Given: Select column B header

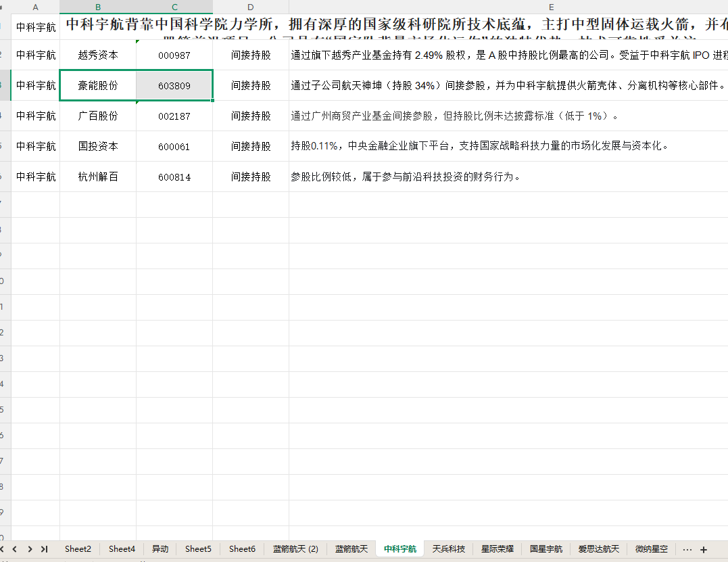Looking at the screenshot, I should 98,7.
